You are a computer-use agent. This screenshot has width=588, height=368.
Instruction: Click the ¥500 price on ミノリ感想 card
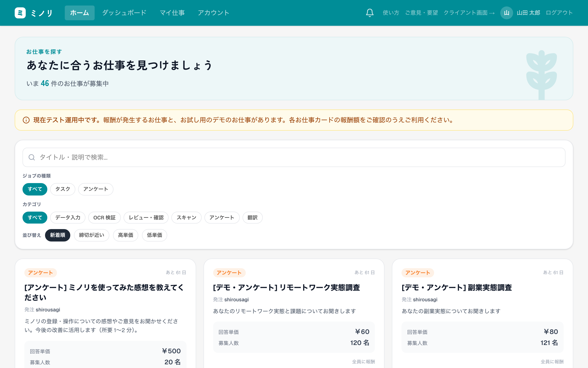171,351
